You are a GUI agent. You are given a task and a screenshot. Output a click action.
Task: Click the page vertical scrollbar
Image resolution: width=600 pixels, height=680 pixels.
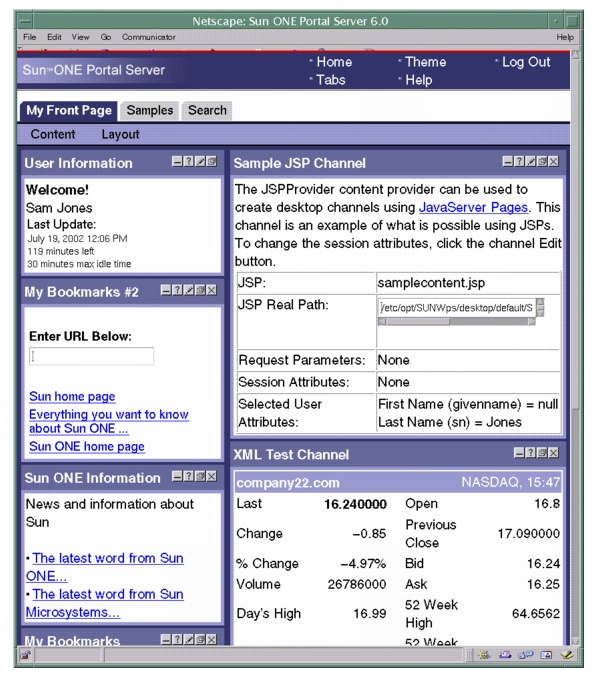pyautogui.click(x=576, y=347)
